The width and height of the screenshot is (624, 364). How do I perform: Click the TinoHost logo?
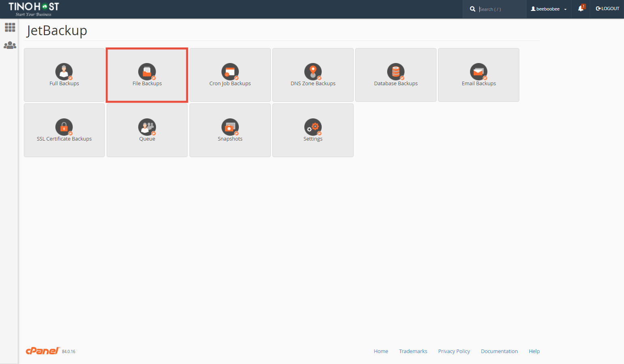[34, 9]
